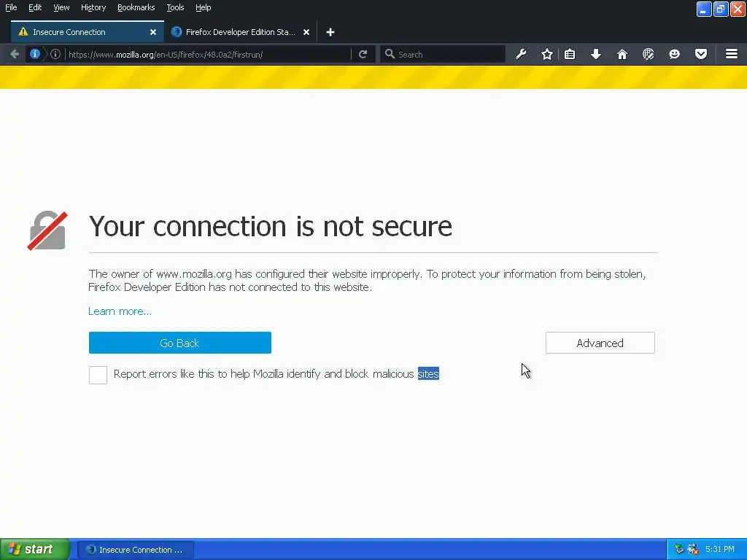Open the Hello chat smiley icon
The image size is (747, 560).
(675, 54)
